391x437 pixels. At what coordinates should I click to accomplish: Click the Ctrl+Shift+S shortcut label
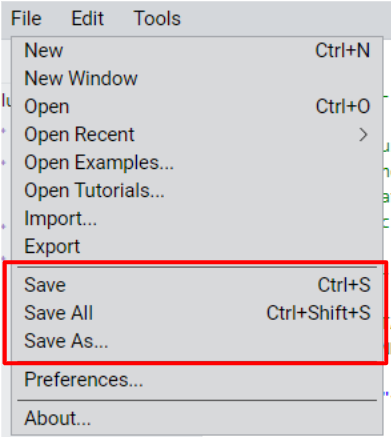(x=318, y=313)
